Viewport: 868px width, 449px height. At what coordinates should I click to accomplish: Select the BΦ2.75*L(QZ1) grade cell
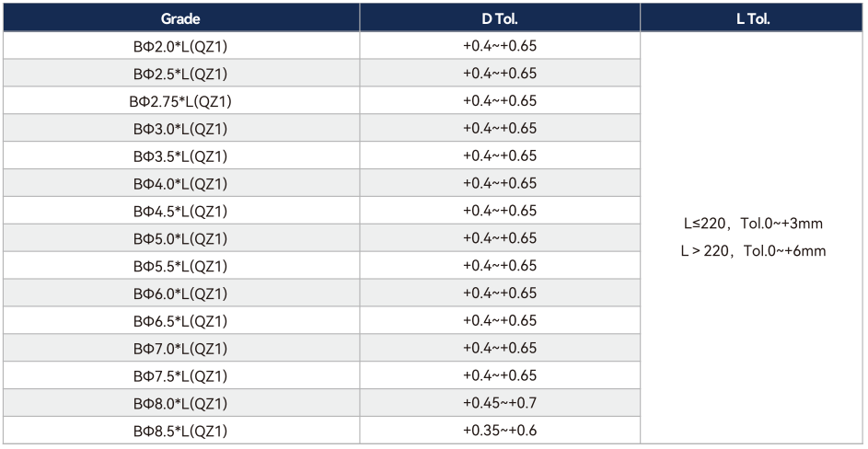(x=181, y=101)
